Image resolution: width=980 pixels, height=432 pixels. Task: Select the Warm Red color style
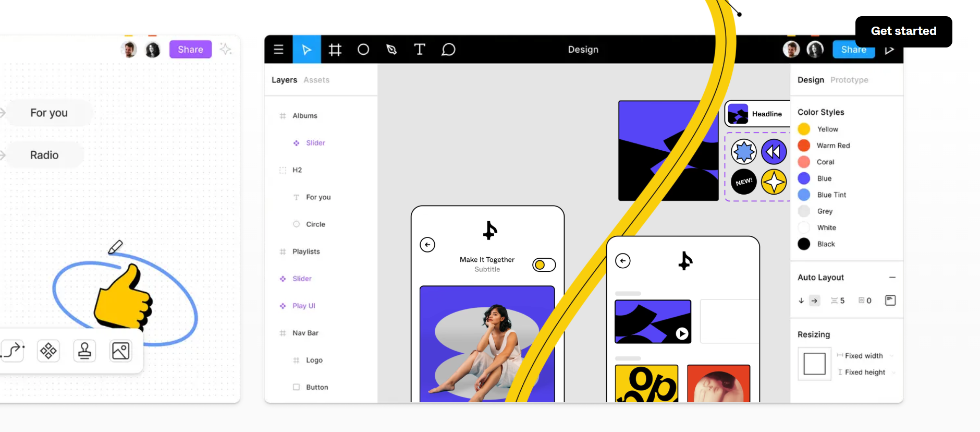click(824, 146)
